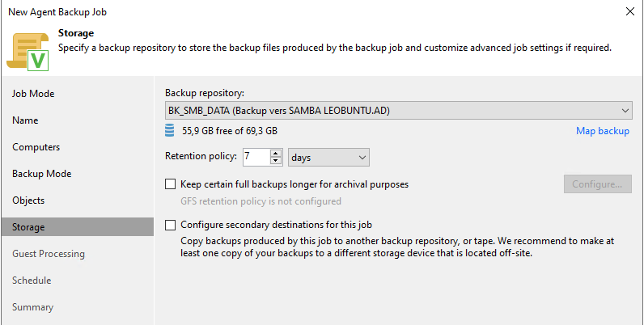
Task: Click the 'Copy backups produced by this job' description
Action: 397,247
